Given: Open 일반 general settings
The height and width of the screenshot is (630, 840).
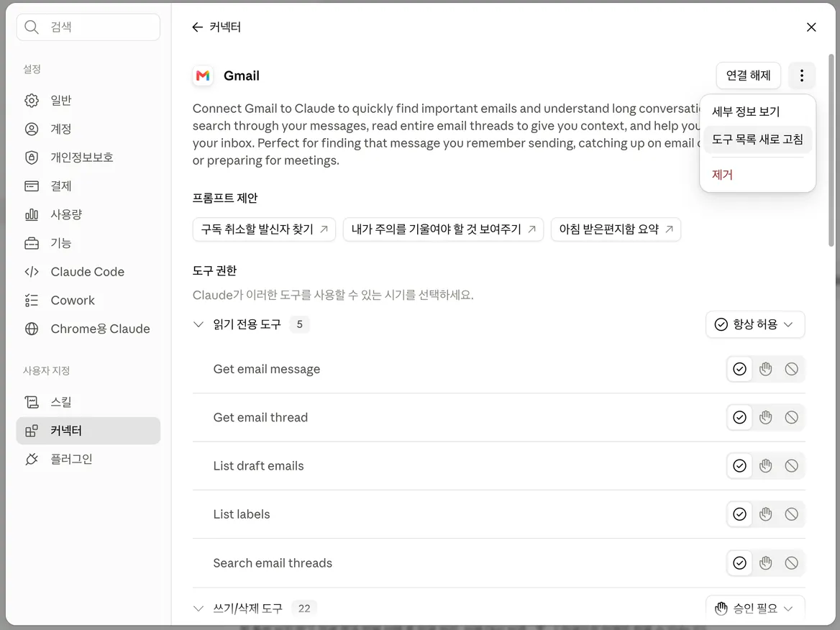Looking at the screenshot, I should 88,100.
